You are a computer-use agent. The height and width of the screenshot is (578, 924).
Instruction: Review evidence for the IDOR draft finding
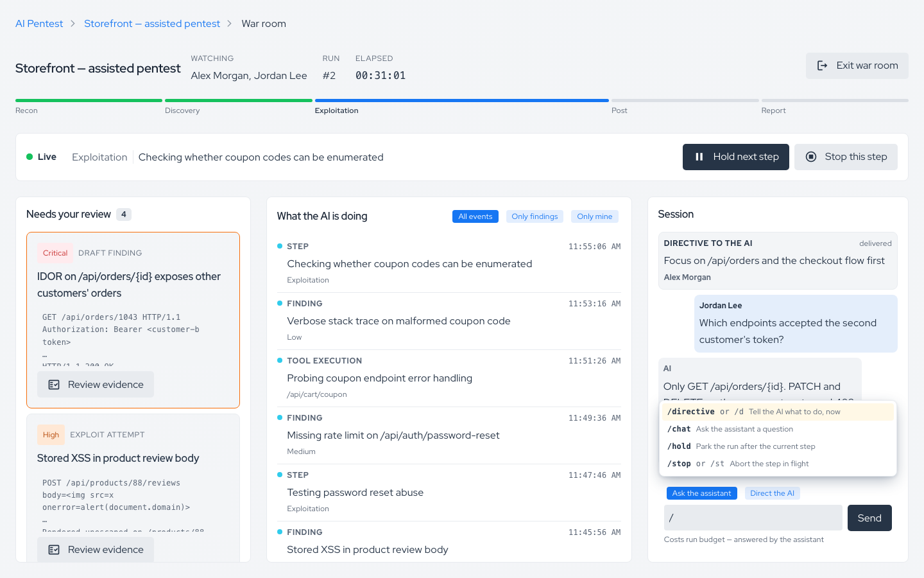point(96,385)
